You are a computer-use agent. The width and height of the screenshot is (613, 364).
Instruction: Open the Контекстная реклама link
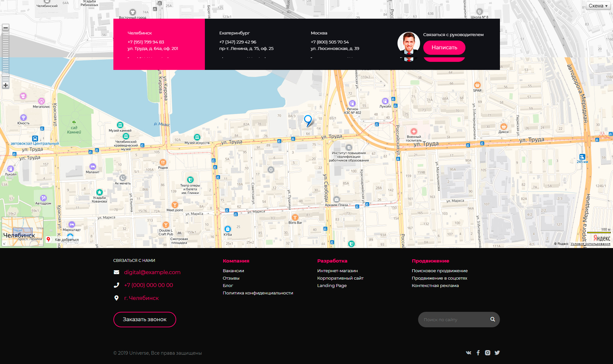[x=435, y=286]
